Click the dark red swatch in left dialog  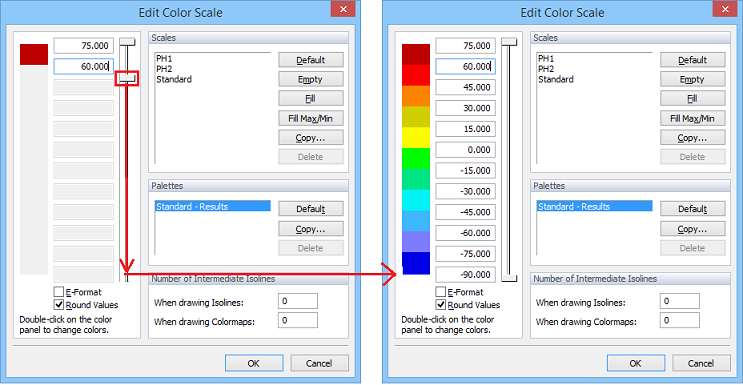(x=34, y=55)
